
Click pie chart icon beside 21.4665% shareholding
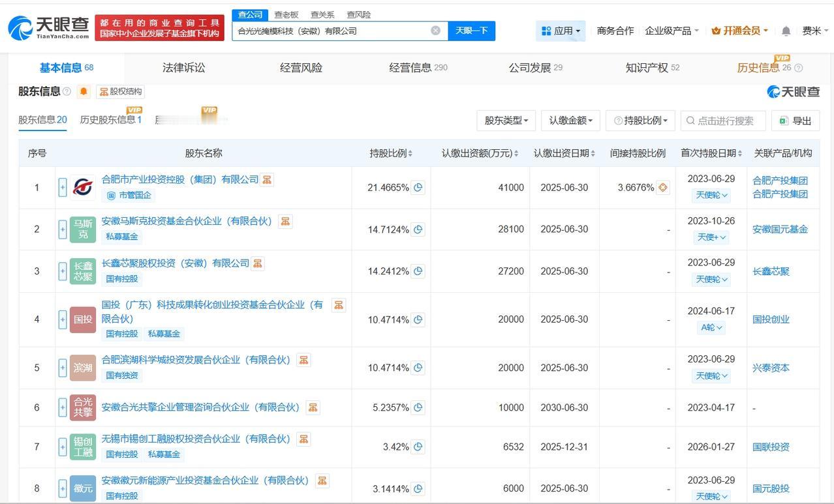(x=418, y=187)
